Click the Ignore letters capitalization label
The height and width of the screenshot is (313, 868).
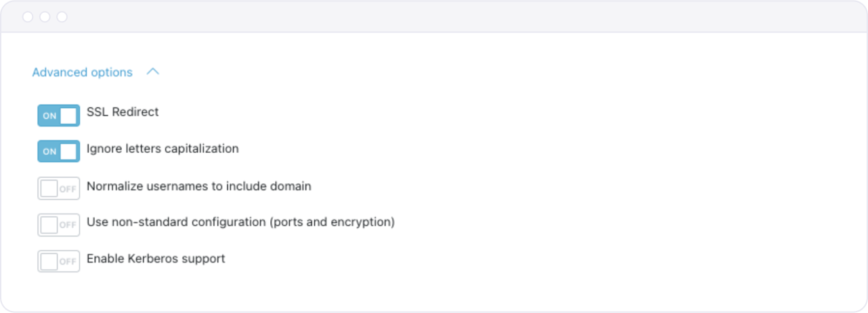162,149
